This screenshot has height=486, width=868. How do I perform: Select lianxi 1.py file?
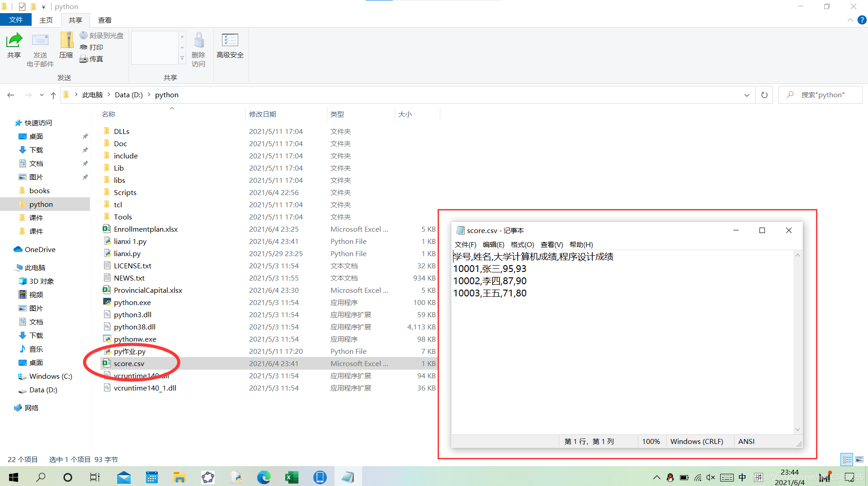269,241
